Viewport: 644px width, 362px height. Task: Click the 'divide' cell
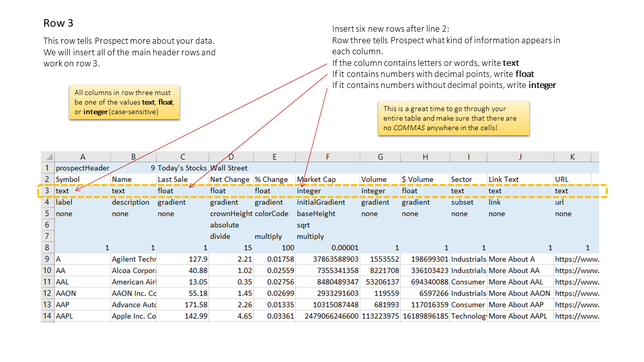tap(231, 236)
